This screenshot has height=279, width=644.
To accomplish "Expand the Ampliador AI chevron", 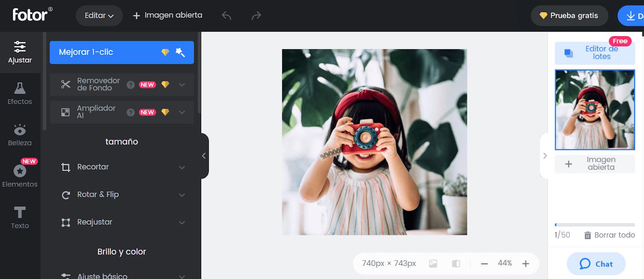I will click(x=182, y=112).
